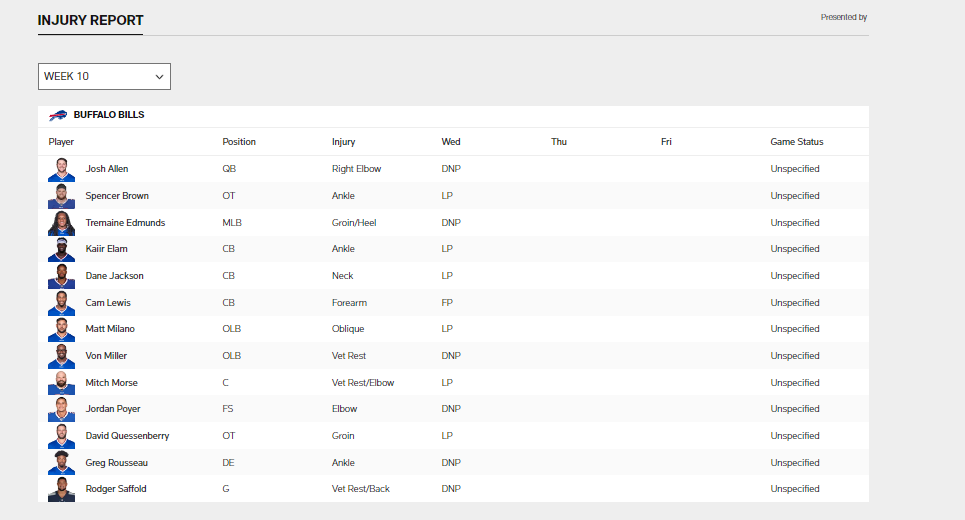Click the Buffalo Bills team logo
The image size is (965, 520).
coord(58,115)
